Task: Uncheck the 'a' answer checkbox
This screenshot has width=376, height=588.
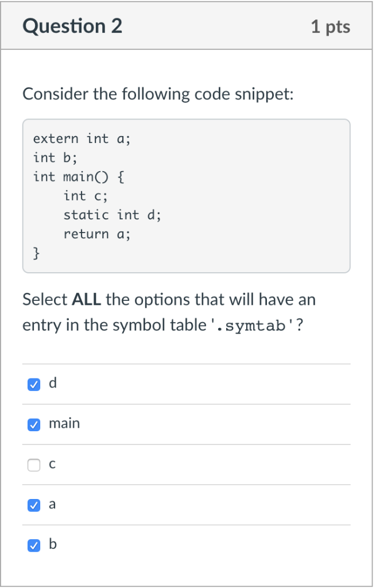Action: [x=34, y=505]
